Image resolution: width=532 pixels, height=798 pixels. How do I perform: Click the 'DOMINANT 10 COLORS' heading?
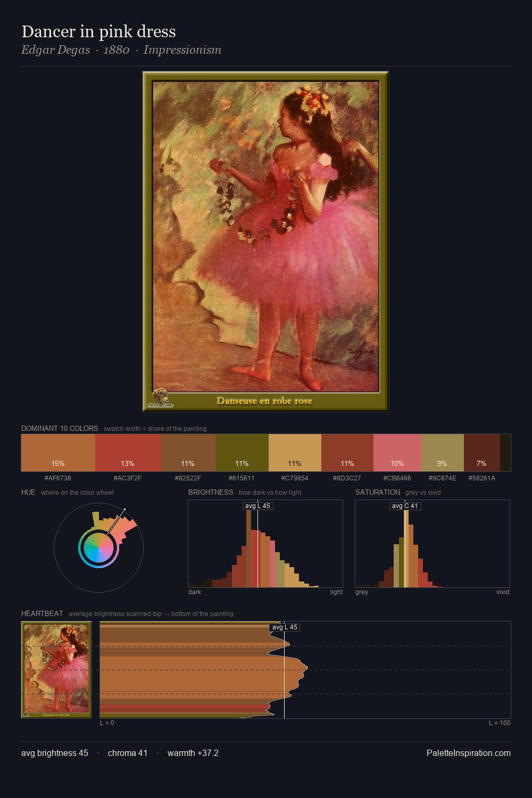pyautogui.click(x=60, y=428)
